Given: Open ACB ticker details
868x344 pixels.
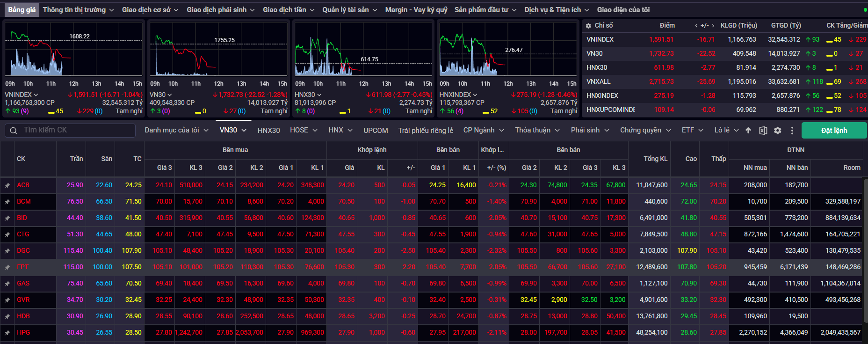Looking at the screenshot, I should tap(23, 185).
